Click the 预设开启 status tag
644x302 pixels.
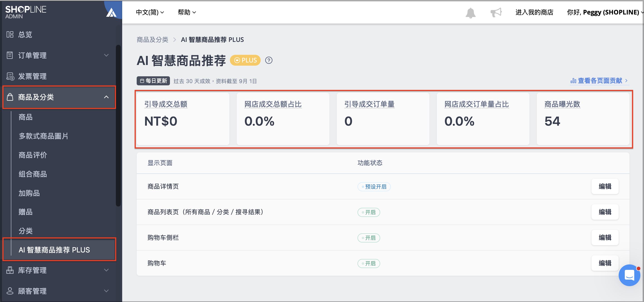[x=374, y=187]
